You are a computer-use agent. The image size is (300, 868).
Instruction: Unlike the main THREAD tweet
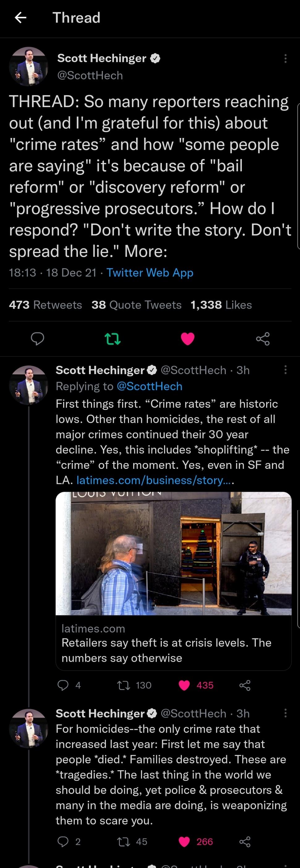(x=188, y=338)
